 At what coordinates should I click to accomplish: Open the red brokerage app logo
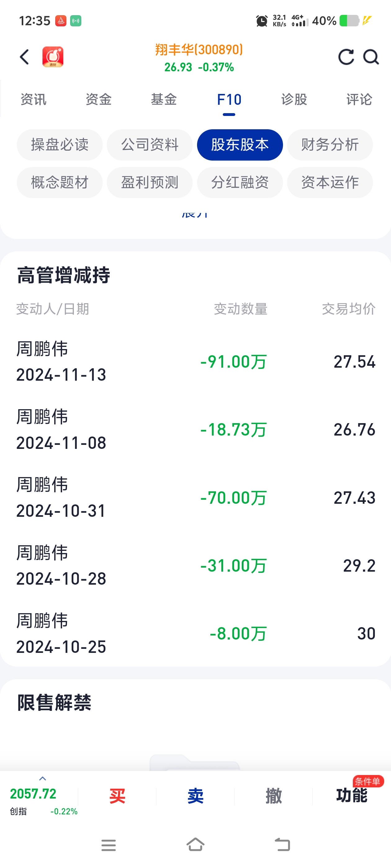[53, 57]
